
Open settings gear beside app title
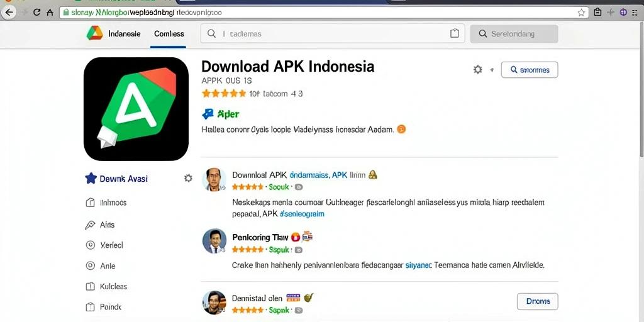pos(478,69)
